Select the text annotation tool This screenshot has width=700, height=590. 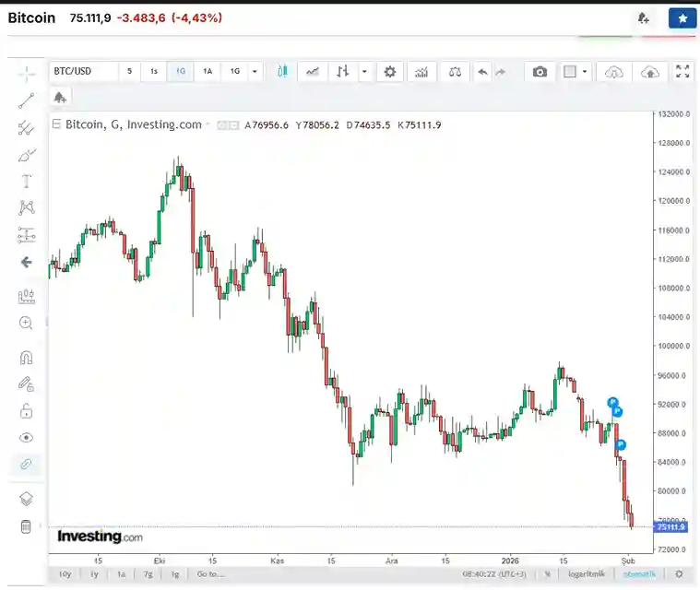[x=27, y=182]
